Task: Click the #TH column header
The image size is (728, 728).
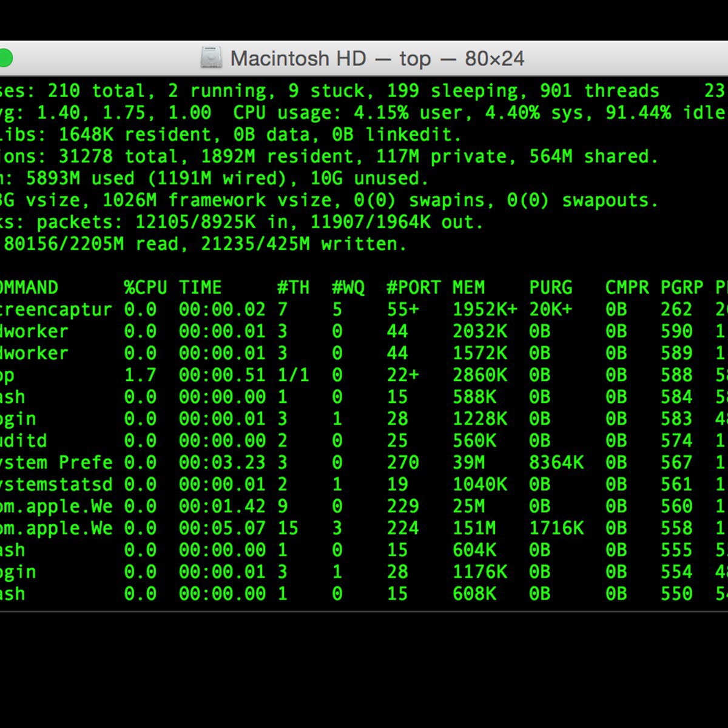Action: click(293, 288)
